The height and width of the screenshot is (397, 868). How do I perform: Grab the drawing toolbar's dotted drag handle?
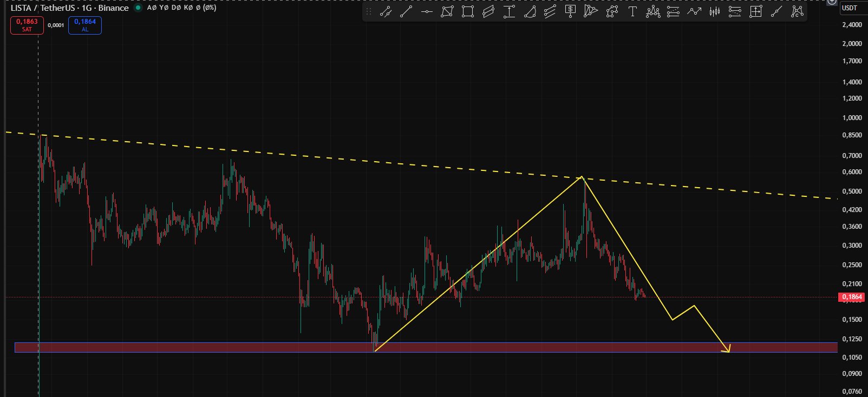coord(369,12)
